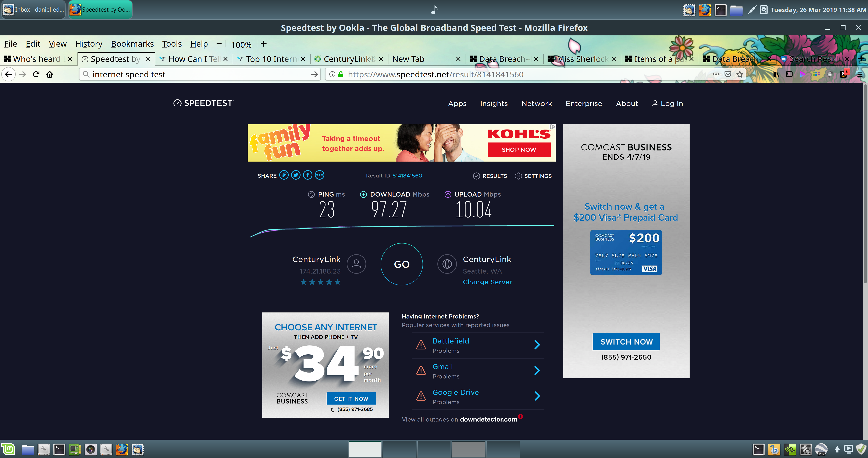Reload the page with refresh icon
The width and height of the screenshot is (868, 458).
36,74
